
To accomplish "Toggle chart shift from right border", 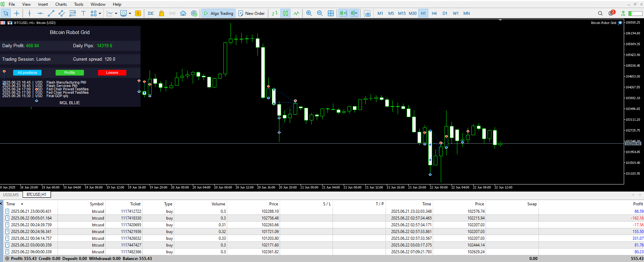I will tap(354, 13).
